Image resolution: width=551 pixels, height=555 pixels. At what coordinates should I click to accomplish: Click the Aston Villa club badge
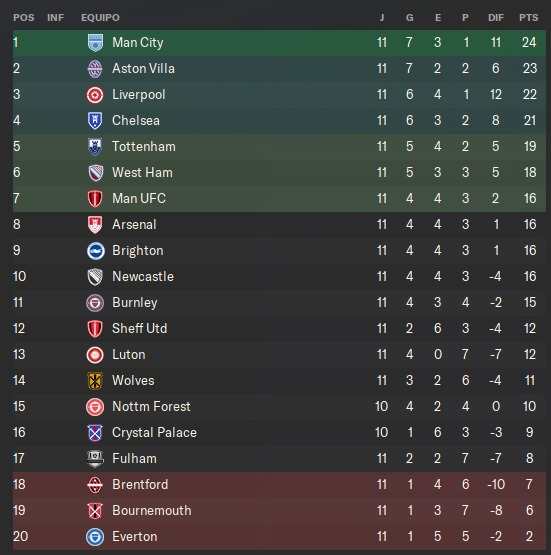95,69
